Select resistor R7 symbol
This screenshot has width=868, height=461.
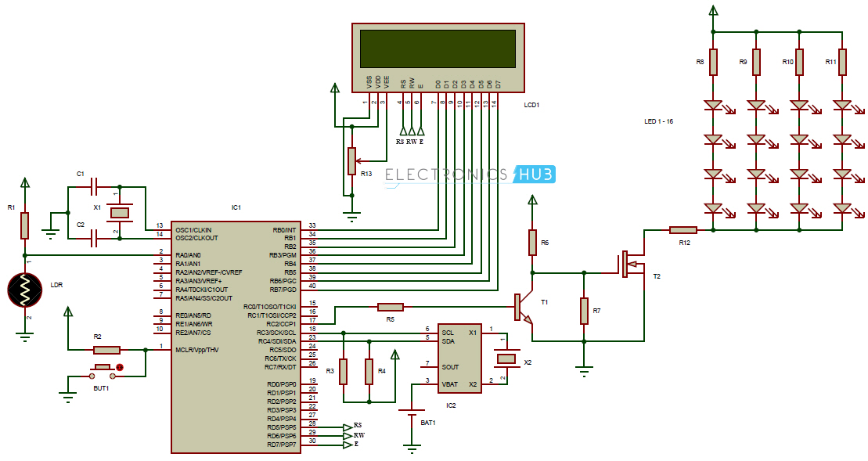pyautogui.click(x=584, y=311)
